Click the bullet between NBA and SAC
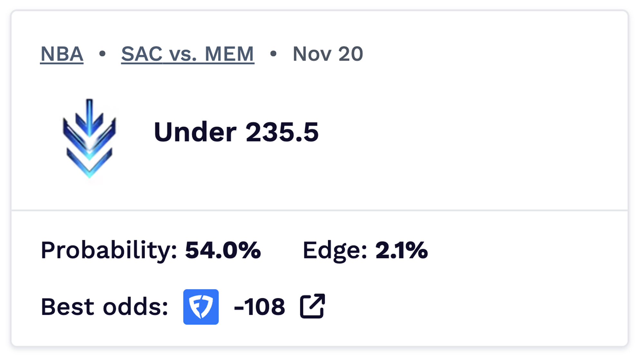 click(102, 54)
